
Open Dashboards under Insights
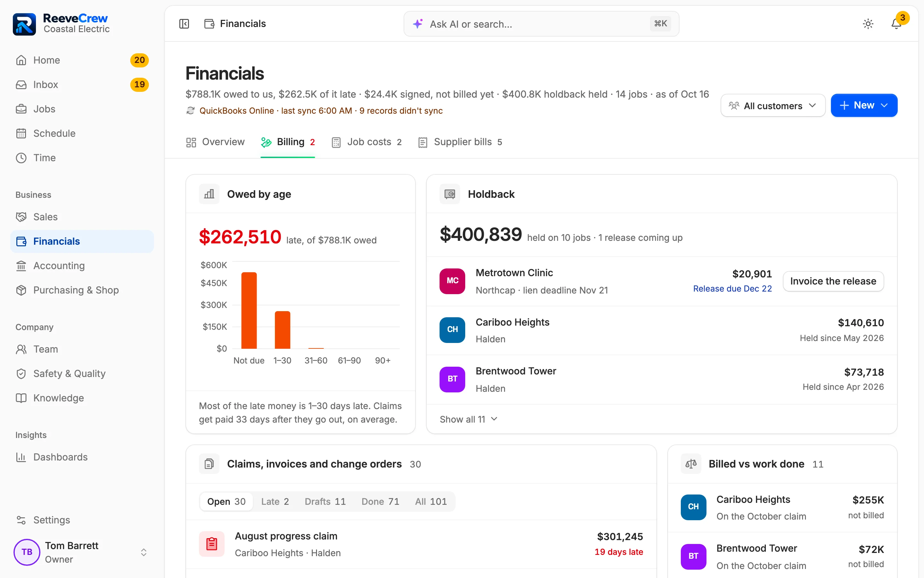click(x=82, y=457)
